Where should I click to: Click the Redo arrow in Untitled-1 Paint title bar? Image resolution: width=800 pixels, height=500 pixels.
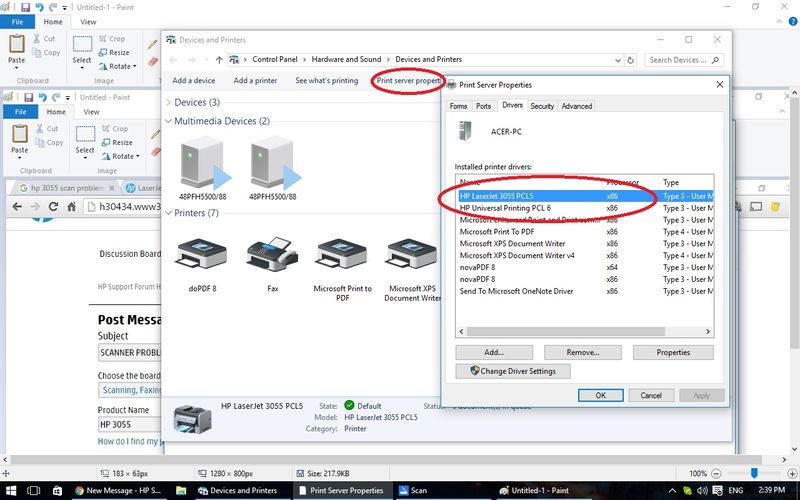click(x=53, y=7)
